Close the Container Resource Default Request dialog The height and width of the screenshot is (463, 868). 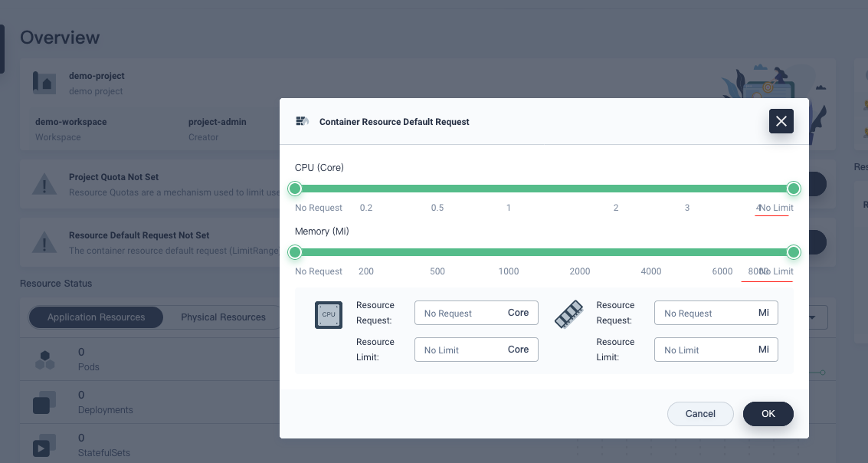[781, 121]
